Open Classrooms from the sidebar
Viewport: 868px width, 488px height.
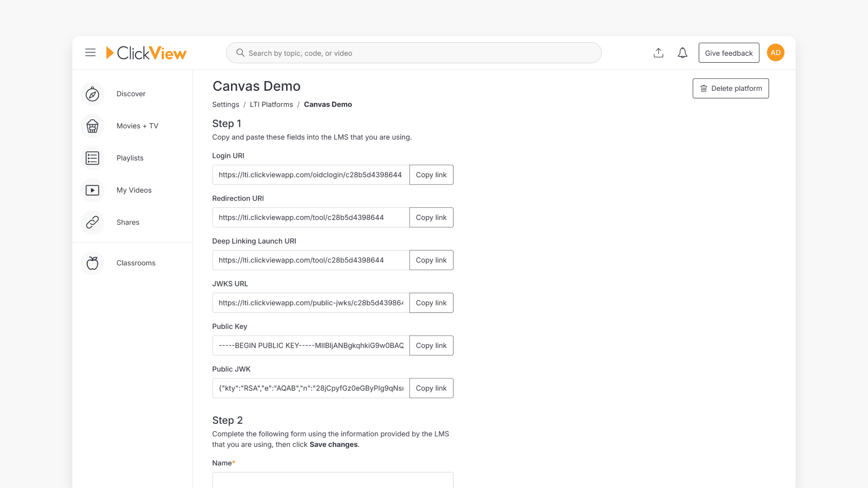pos(136,263)
